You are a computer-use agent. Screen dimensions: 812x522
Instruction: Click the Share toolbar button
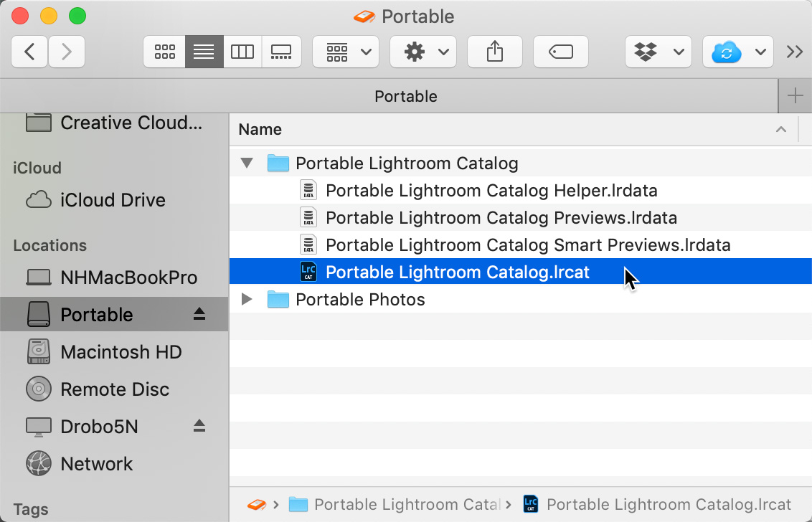point(495,52)
